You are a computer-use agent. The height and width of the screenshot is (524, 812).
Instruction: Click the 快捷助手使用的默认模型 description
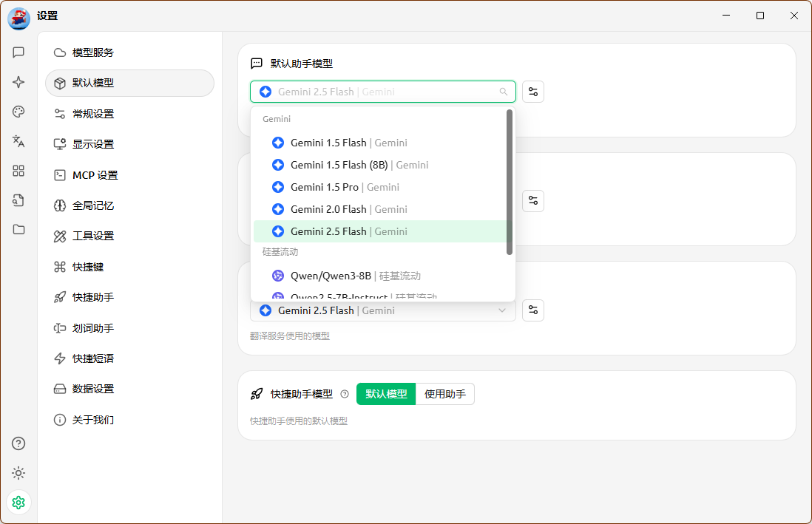coord(299,421)
